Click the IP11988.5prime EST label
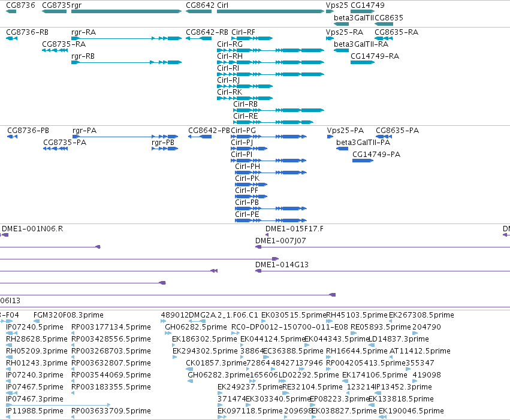The width and height of the screenshot is (510, 420). click(35, 411)
